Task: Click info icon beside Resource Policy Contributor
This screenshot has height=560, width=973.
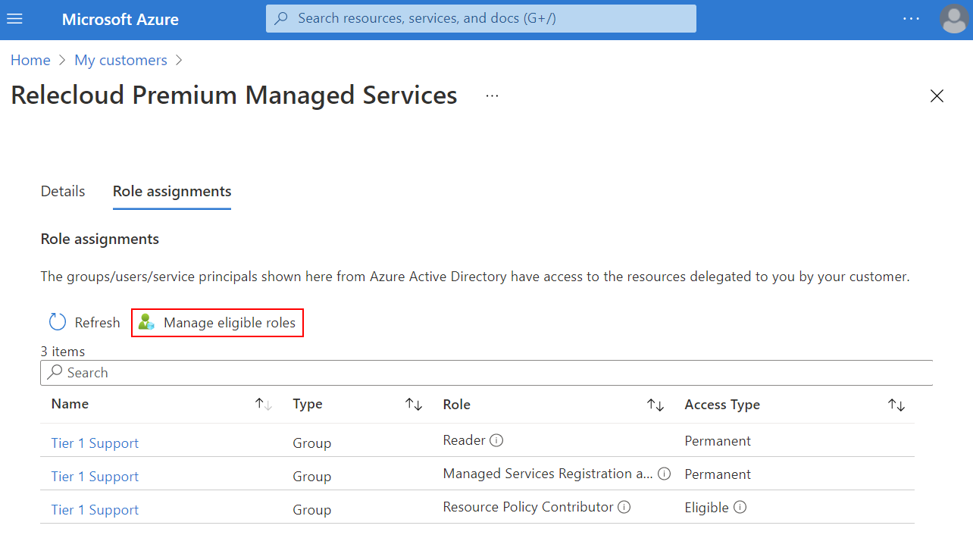Action: coord(624,507)
